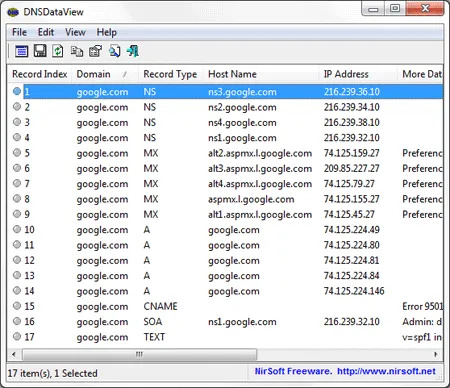Screen dimensions: 450x388
Task: Select host name ns2.google.com
Action: point(242,107)
